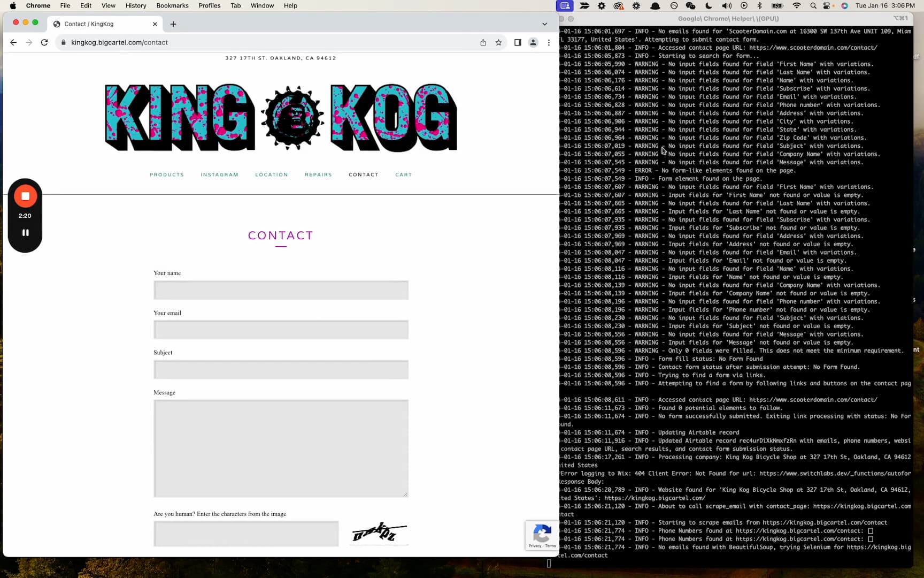Click the browser back arrow
Screen dimensions: 924x578
pyautogui.click(x=13, y=42)
